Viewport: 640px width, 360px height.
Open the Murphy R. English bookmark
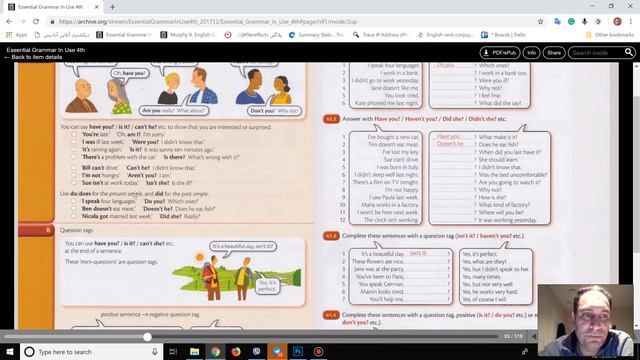pyautogui.click(x=188, y=35)
